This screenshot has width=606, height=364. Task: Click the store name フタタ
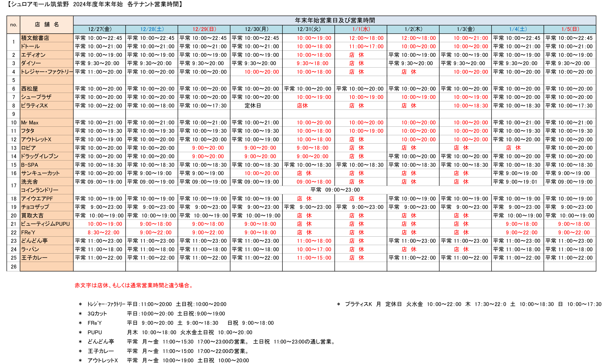click(x=28, y=131)
